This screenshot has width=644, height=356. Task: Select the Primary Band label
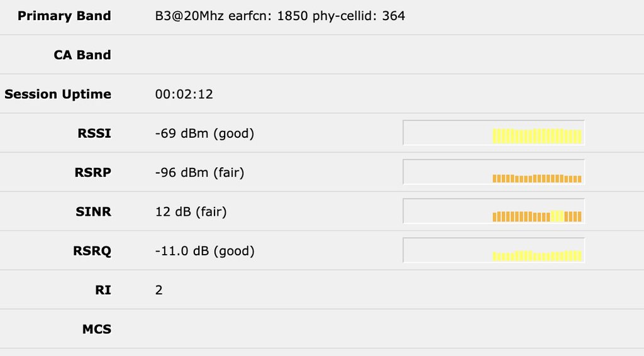tap(64, 16)
